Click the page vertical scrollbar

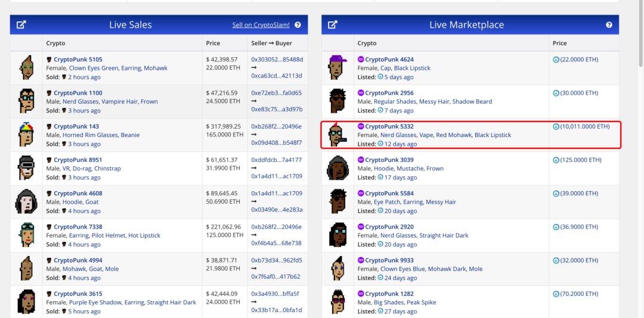640,33
